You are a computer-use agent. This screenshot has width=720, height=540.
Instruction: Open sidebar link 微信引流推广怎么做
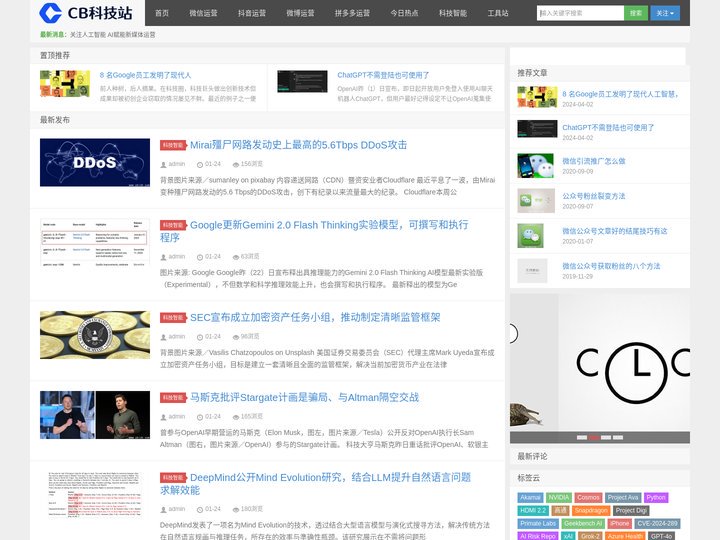[x=594, y=161]
